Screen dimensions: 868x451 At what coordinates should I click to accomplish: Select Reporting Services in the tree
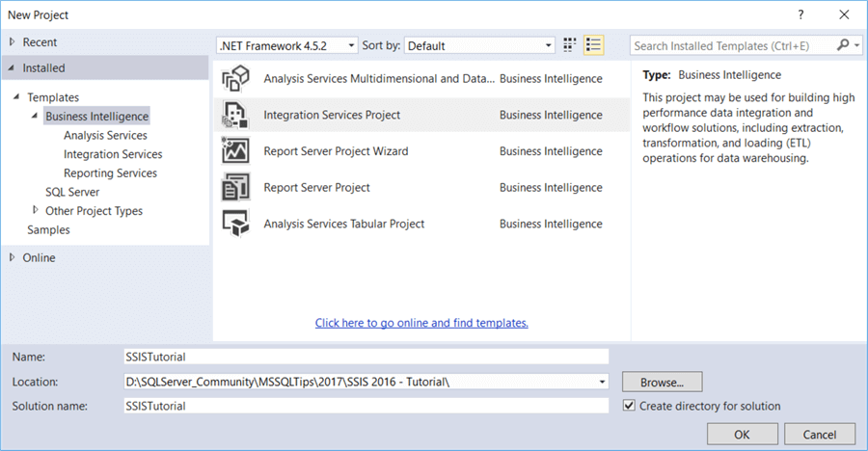coord(110,173)
